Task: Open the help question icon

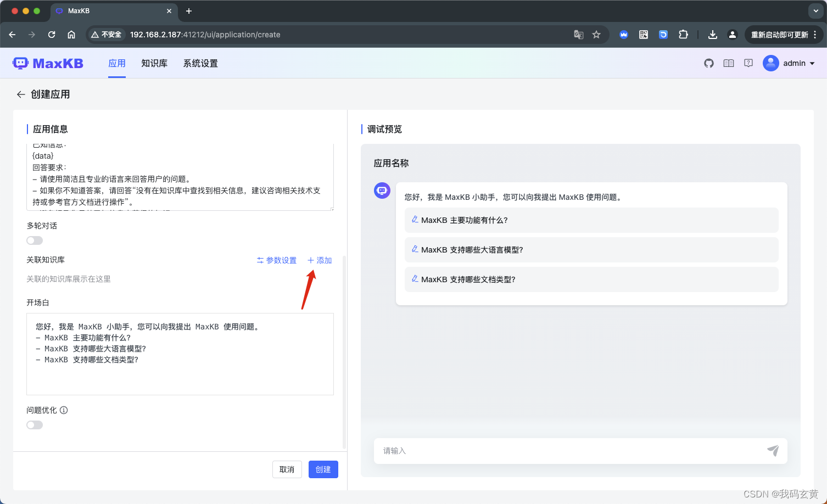Action: tap(748, 63)
